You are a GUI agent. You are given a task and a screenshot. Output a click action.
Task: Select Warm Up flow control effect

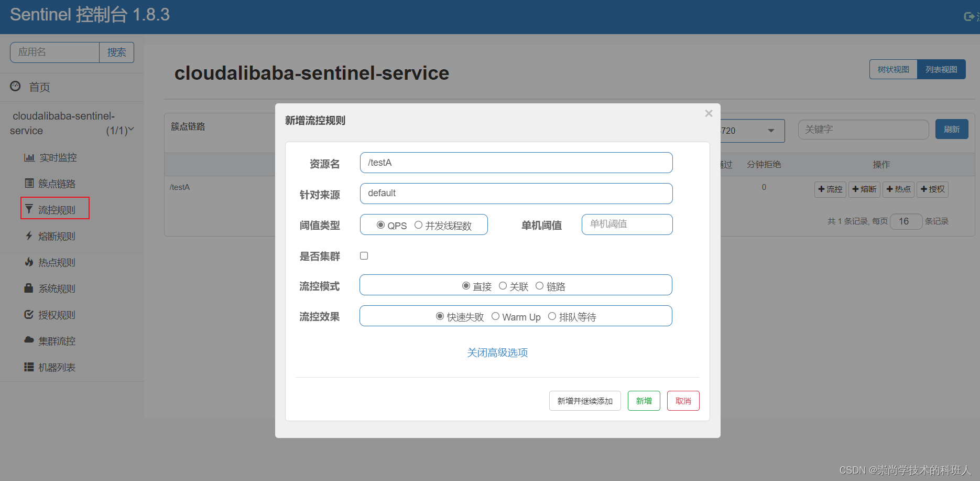495,316
